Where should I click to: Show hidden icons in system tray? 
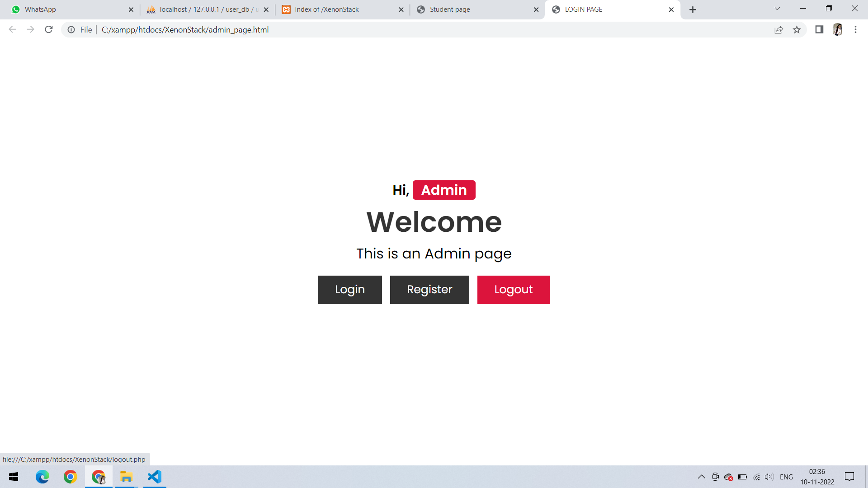click(x=702, y=477)
